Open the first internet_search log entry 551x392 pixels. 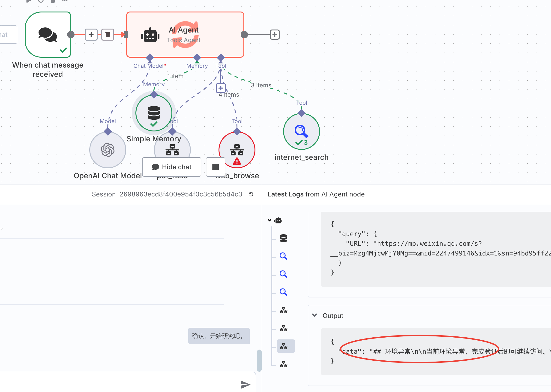[284, 256]
